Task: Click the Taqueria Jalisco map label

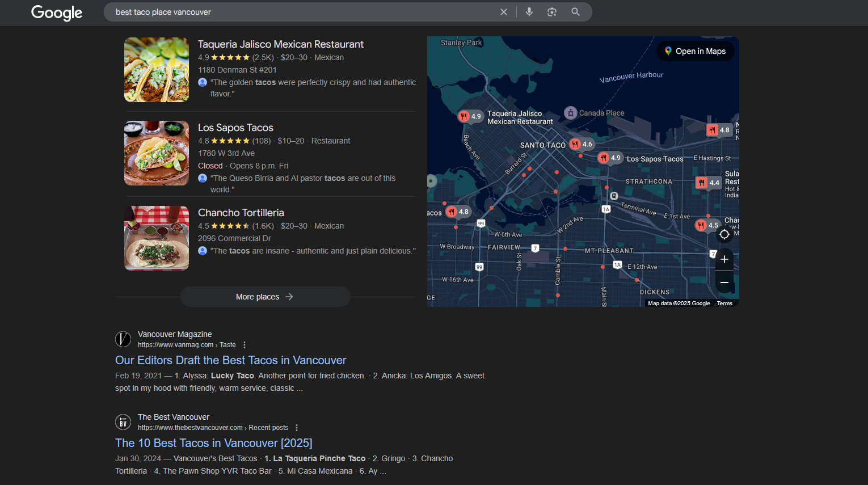Action: coord(520,117)
